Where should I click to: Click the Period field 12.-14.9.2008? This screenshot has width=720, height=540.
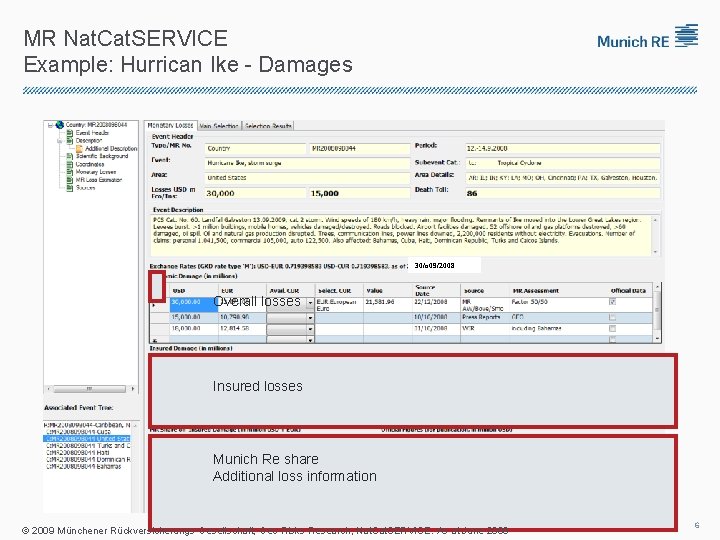tap(563, 148)
